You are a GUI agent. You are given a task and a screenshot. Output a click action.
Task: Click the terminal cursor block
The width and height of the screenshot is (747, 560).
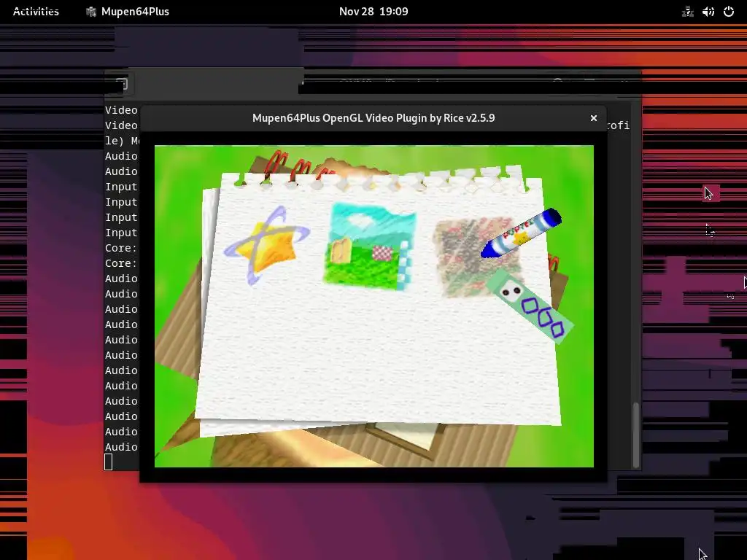click(x=109, y=462)
